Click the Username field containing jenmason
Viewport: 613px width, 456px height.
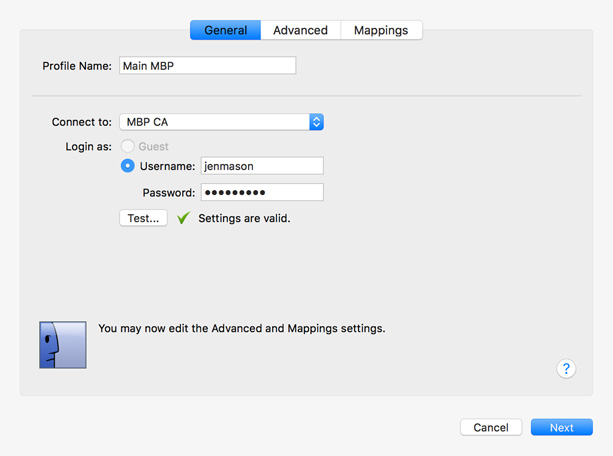click(x=262, y=166)
